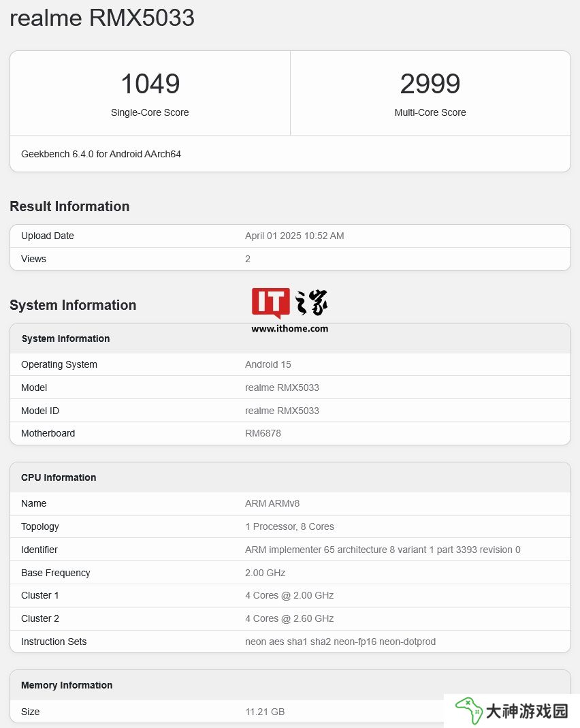
Task: Click the Base Frequency label
Action: point(55,573)
